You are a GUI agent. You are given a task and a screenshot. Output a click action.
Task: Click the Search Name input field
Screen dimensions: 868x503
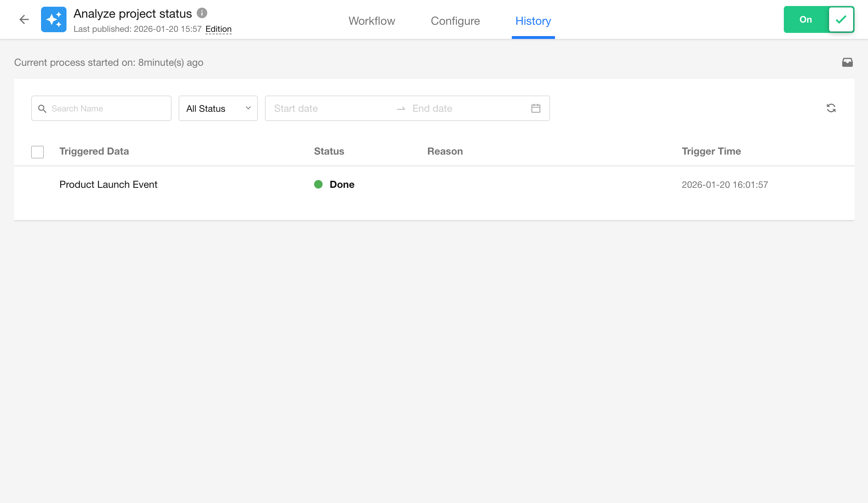click(x=106, y=109)
